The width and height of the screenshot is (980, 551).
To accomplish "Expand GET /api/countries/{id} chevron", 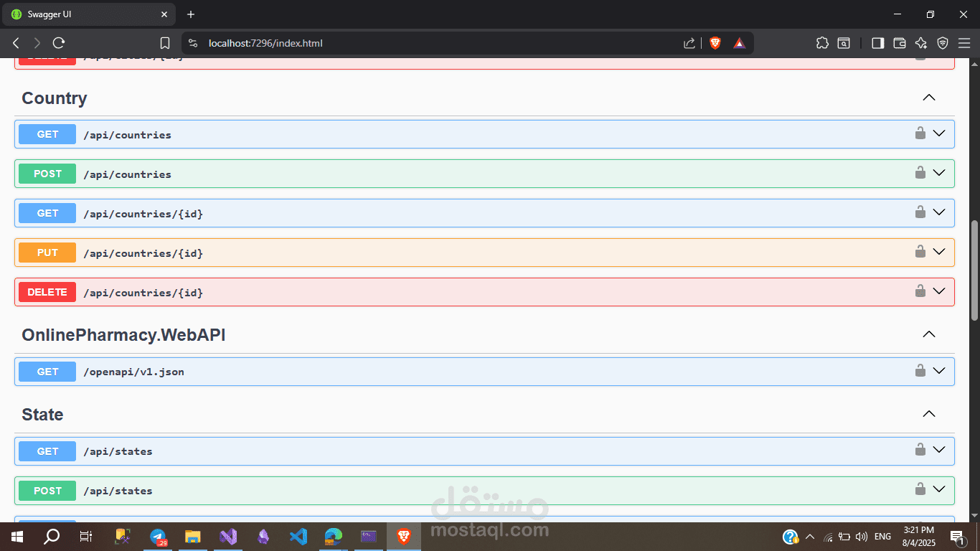I will pyautogui.click(x=939, y=212).
